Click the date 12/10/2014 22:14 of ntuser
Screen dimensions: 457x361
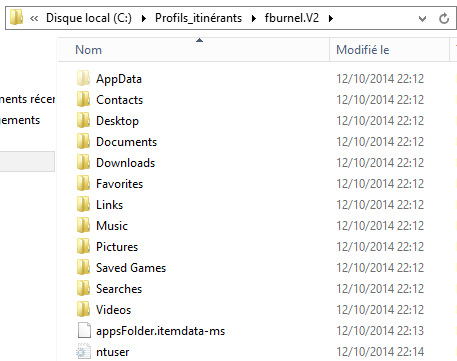point(380,352)
